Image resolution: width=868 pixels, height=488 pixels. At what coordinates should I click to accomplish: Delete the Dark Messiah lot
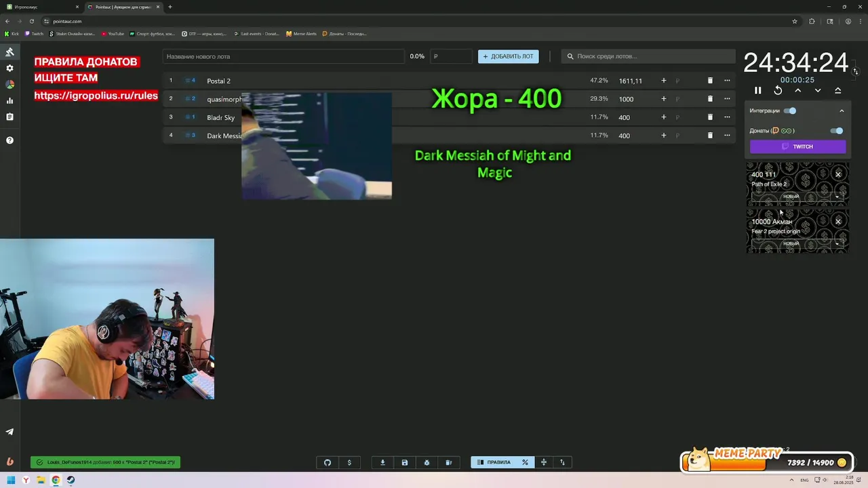pyautogui.click(x=710, y=136)
